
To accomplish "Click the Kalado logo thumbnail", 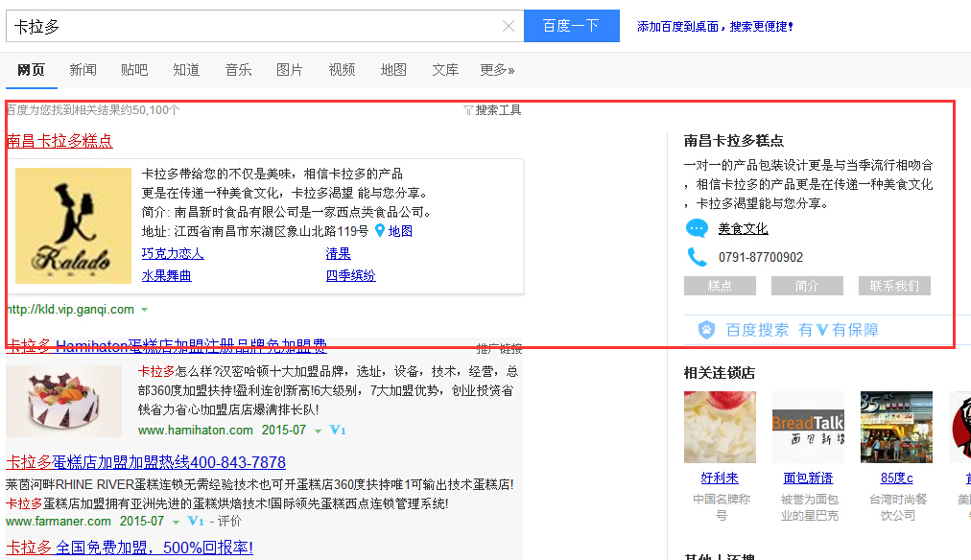I will tap(73, 226).
